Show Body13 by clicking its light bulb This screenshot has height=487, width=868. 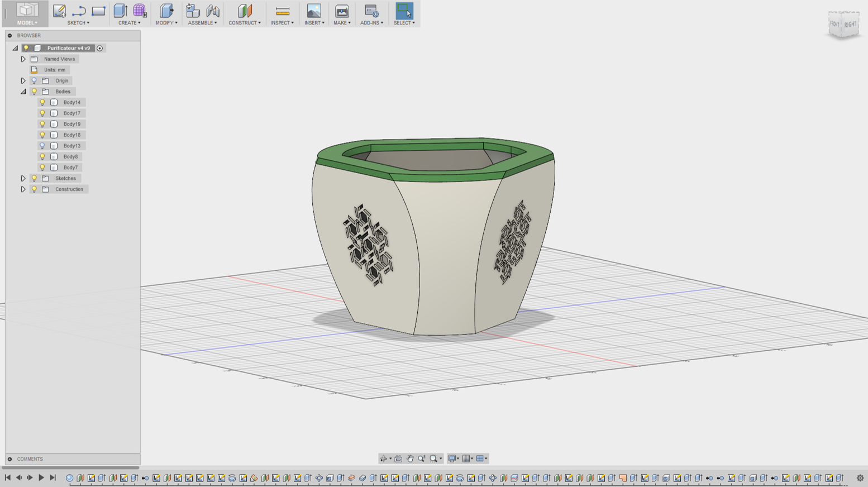[43, 145]
